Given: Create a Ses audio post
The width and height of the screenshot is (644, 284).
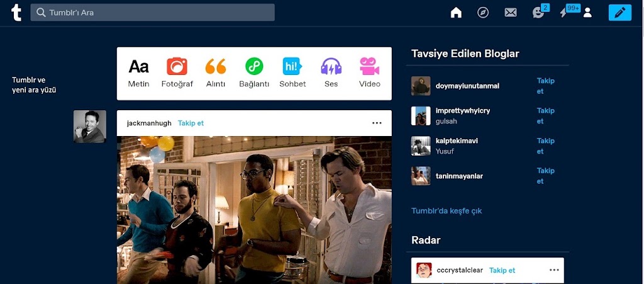Looking at the screenshot, I should 331,73.
